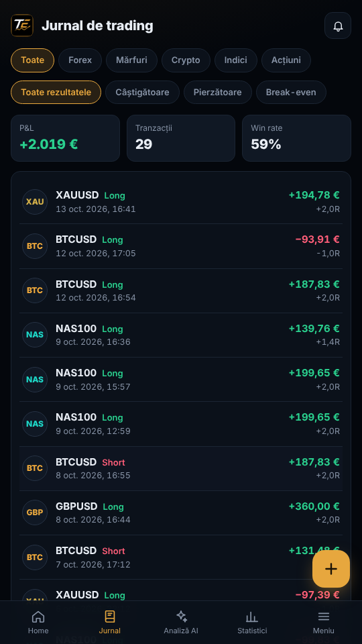Choose the Acțiuni filter chip

coord(286,60)
